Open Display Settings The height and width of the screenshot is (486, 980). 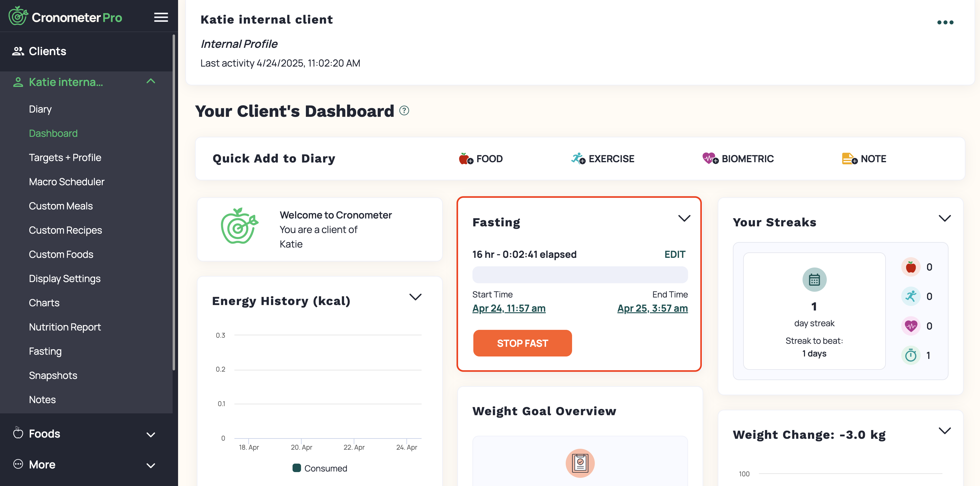pos(65,278)
